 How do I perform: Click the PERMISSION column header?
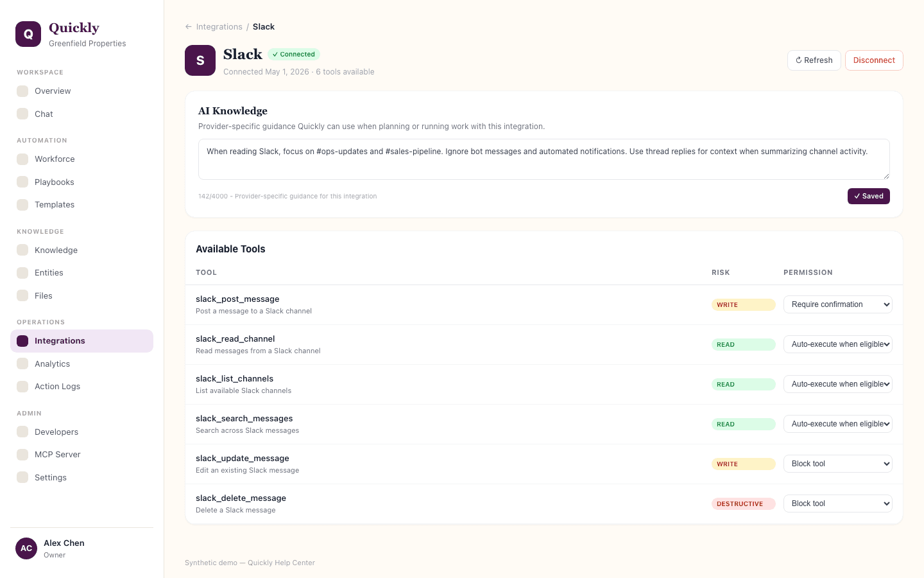click(808, 273)
